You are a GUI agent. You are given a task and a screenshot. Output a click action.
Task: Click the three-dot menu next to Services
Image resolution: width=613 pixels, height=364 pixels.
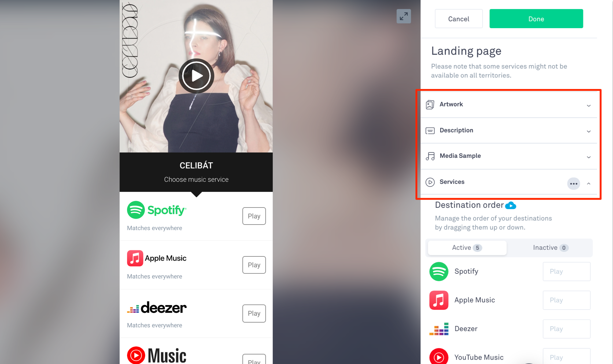click(573, 183)
